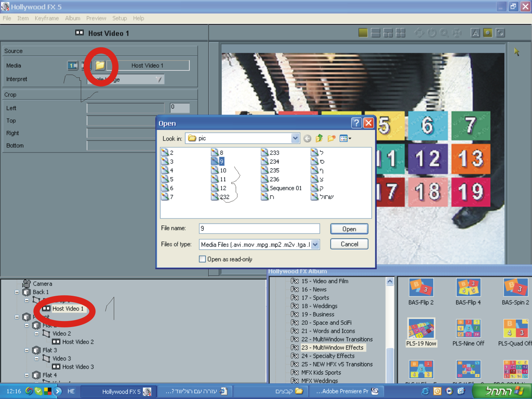This screenshot has height=399, width=532.
Task: Click the HE language indicator in taskbar
Action: pyautogui.click(x=71, y=391)
